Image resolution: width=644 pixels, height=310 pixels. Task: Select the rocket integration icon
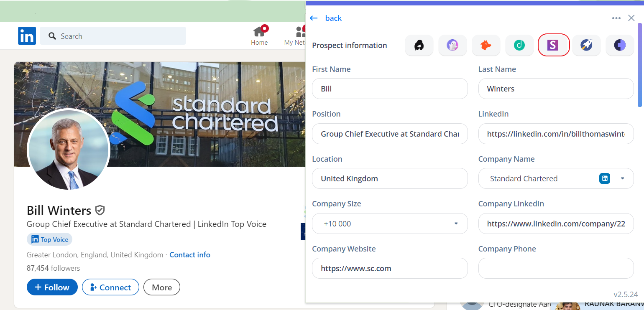[x=587, y=45]
